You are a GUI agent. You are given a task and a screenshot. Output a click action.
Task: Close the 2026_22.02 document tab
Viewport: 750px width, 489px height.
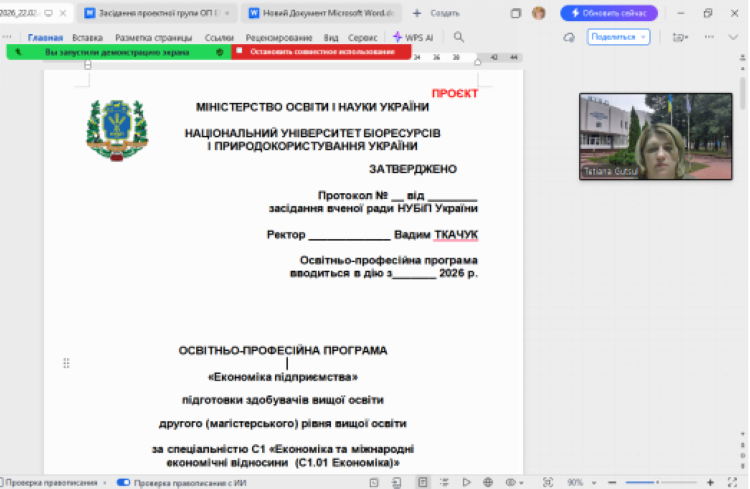point(63,13)
